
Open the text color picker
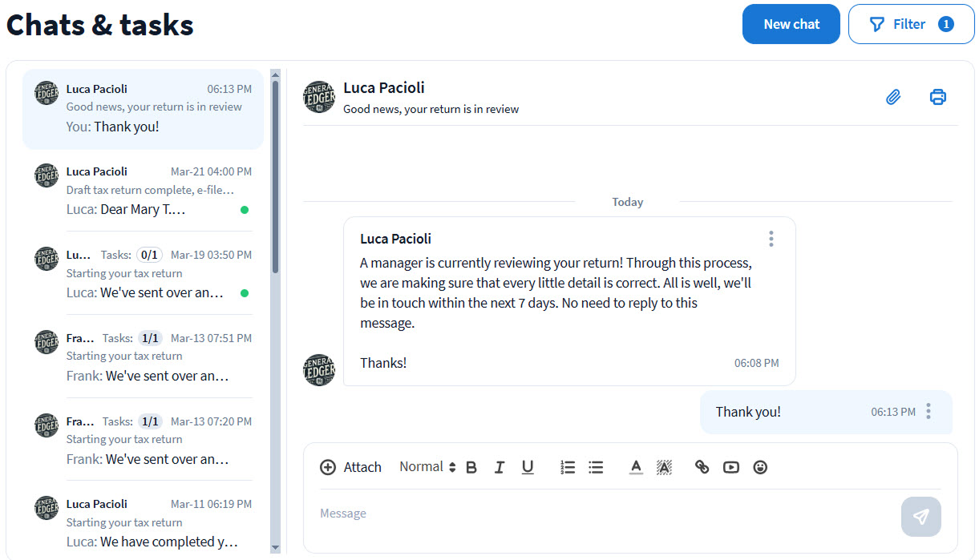click(x=636, y=467)
